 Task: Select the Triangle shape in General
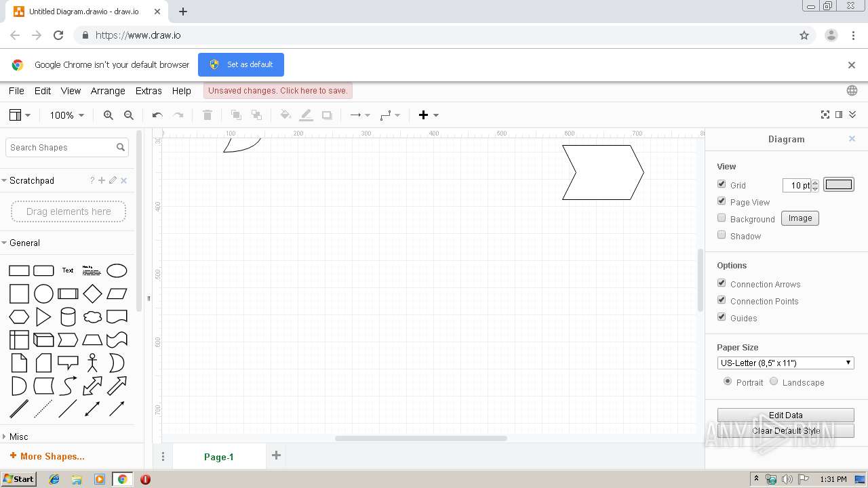tap(43, 317)
